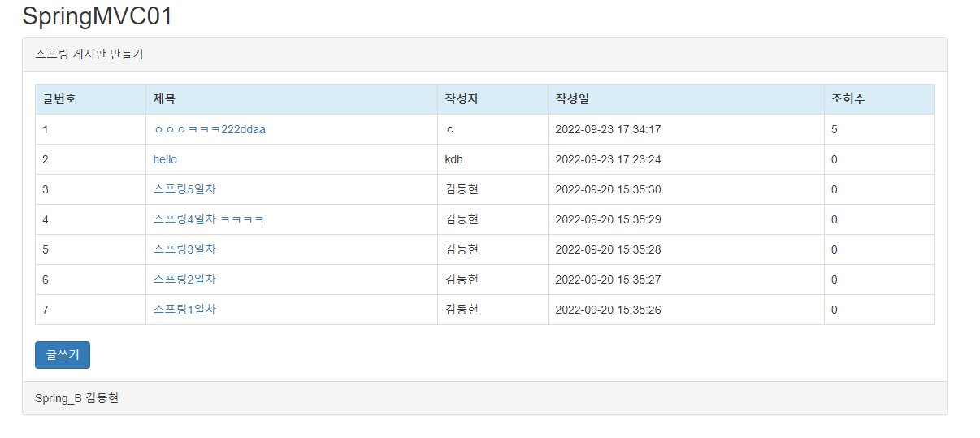Select date 2022-09-20 15:35:26
The image size is (980, 438).
(x=608, y=310)
